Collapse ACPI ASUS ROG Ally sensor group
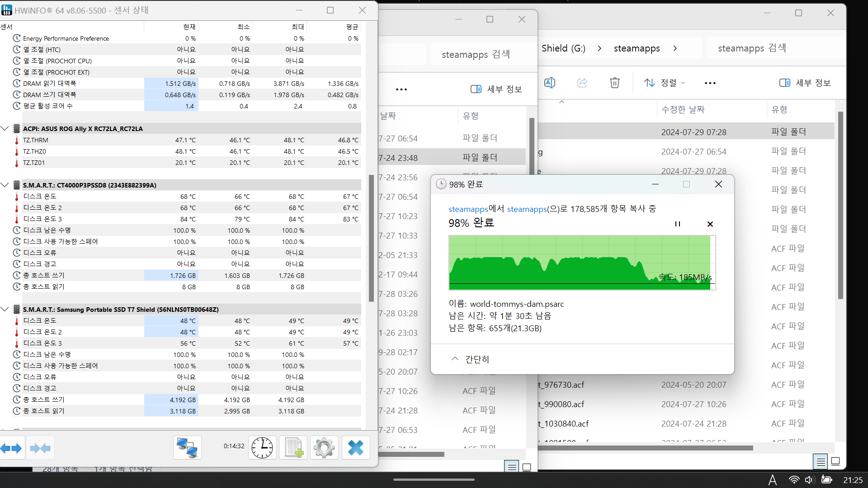 [x=5, y=129]
